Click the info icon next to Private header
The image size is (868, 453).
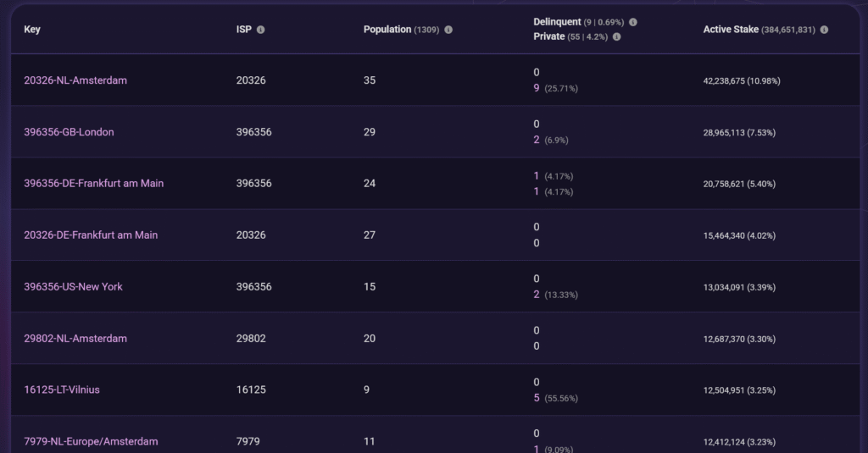(x=616, y=36)
